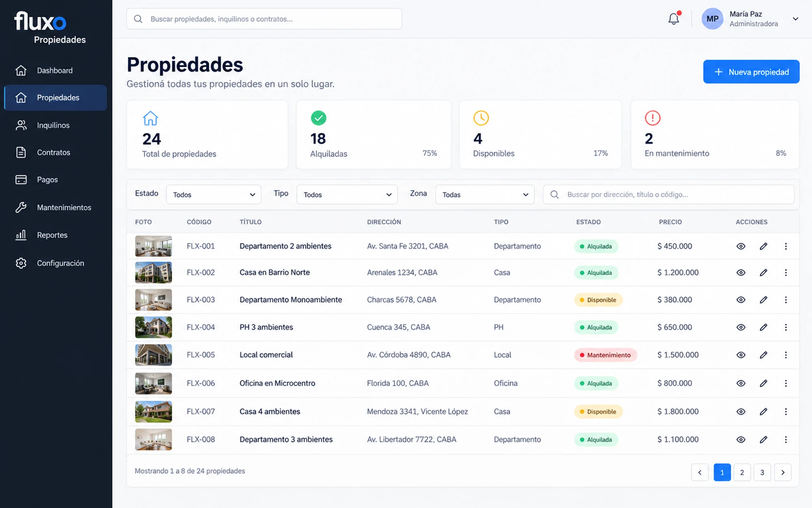Navigate to Mantenimientos
The width and height of the screenshot is (812, 508).
coord(55,207)
